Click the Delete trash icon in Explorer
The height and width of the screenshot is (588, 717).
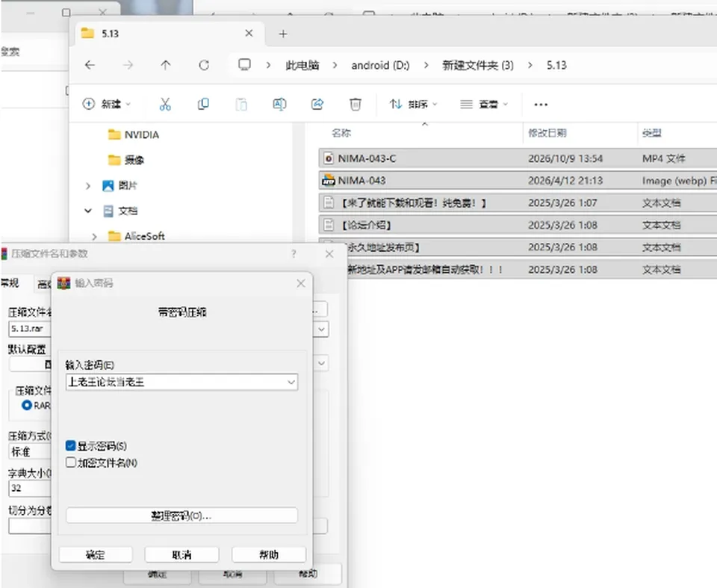(356, 105)
